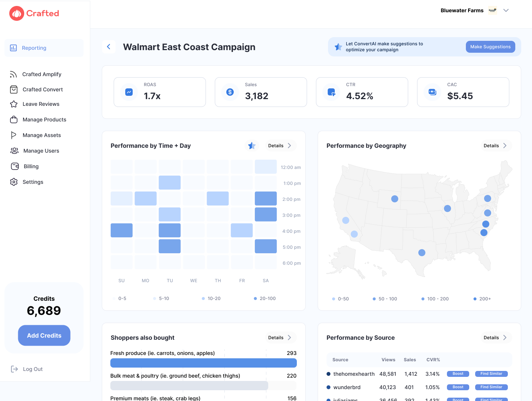Click the Illinois map dot
The height and width of the screenshot is (401, 532).
point(447,208)
